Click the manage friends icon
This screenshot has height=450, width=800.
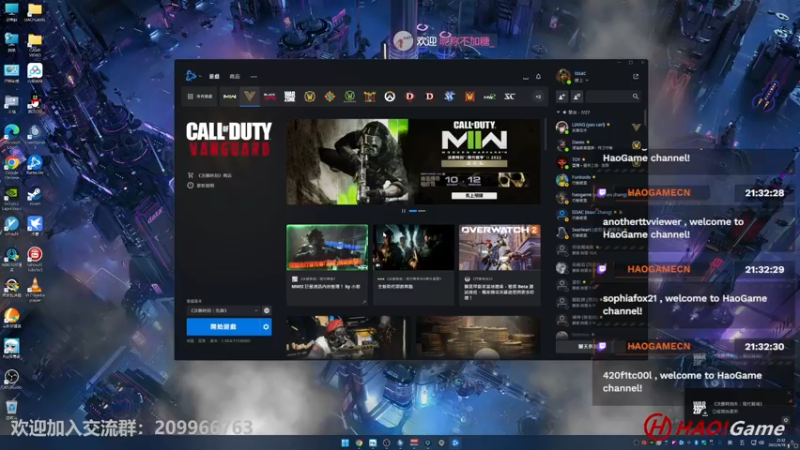point(577,96)
